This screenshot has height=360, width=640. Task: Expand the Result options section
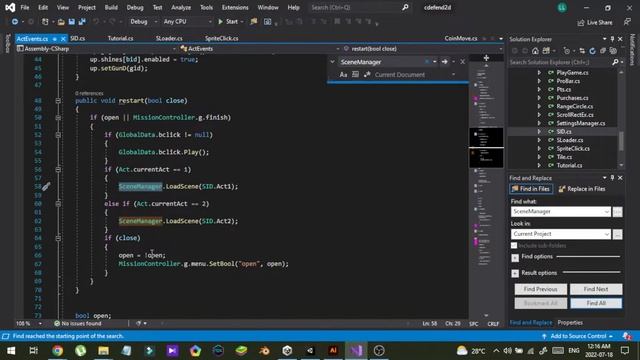515,273
